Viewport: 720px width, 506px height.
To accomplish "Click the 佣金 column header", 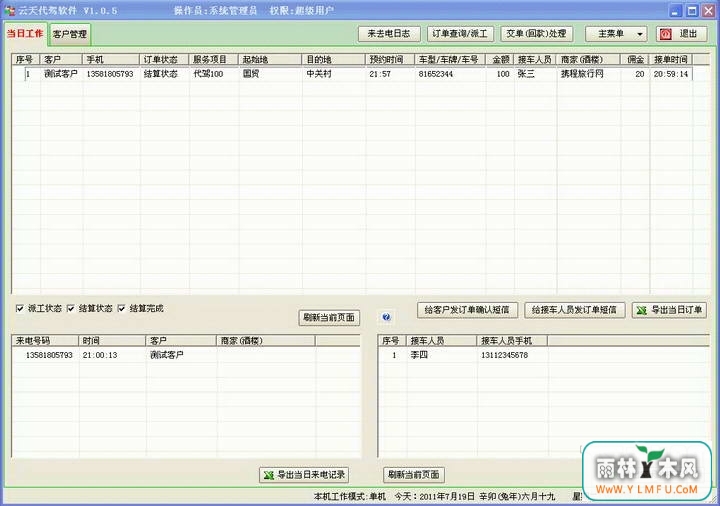I will tap(636, 60).
